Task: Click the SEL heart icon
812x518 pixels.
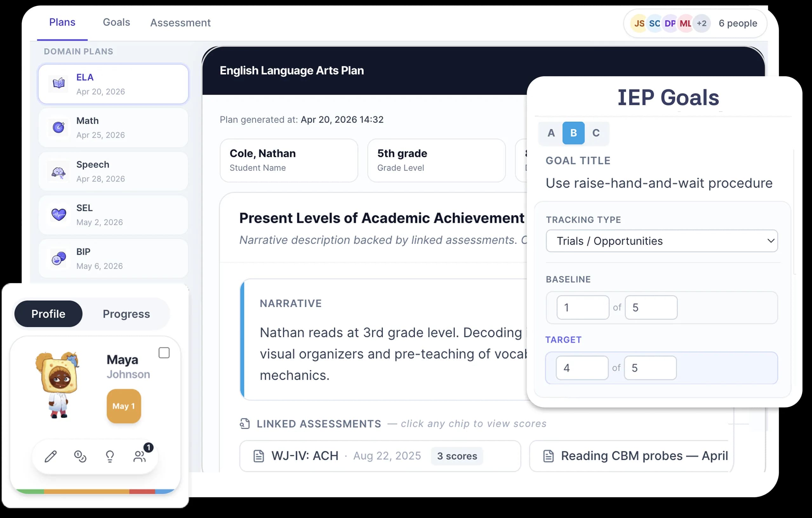Action: tap(58, 214)
